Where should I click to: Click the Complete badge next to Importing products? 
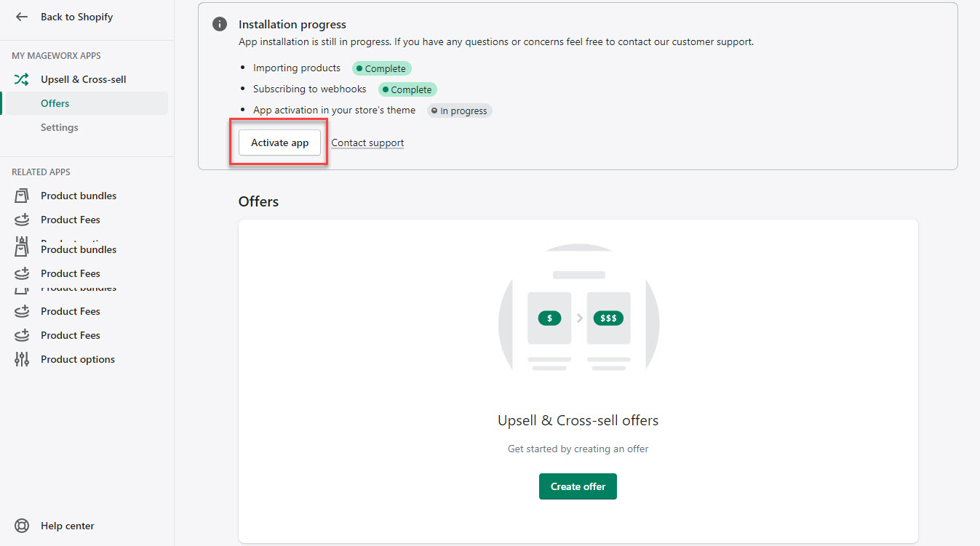381,68
